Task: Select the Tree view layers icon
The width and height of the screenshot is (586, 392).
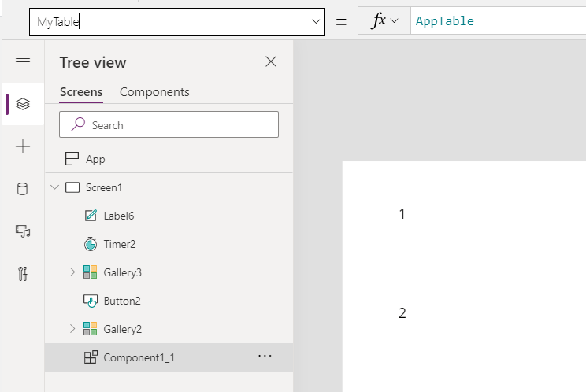Action: click(23, 104)
